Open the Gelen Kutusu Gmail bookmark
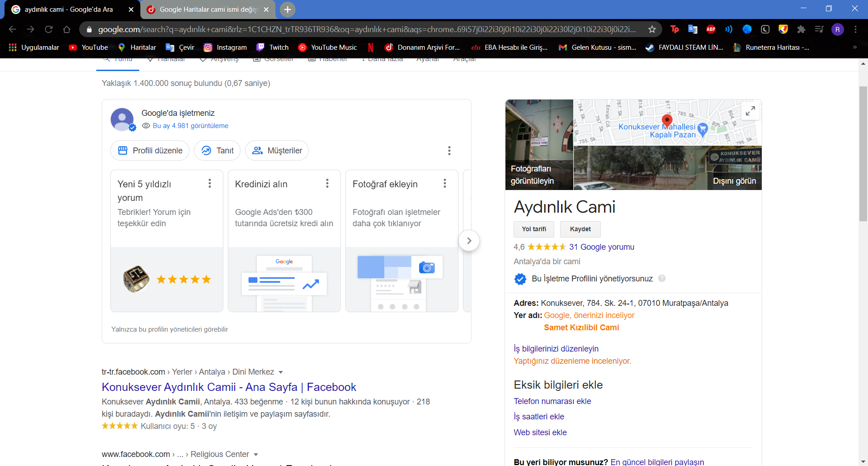The width and height of the screenshot is (868, 466). pos(597,48)
